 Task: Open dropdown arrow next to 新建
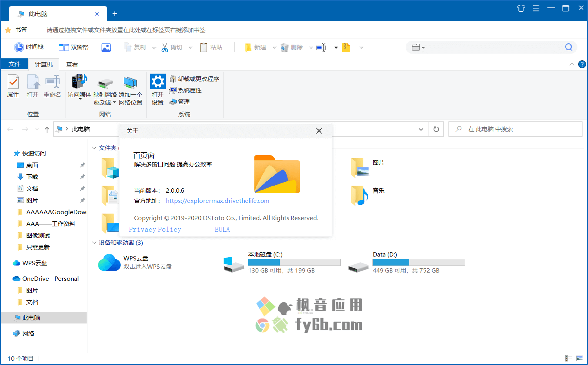point(274,48)
